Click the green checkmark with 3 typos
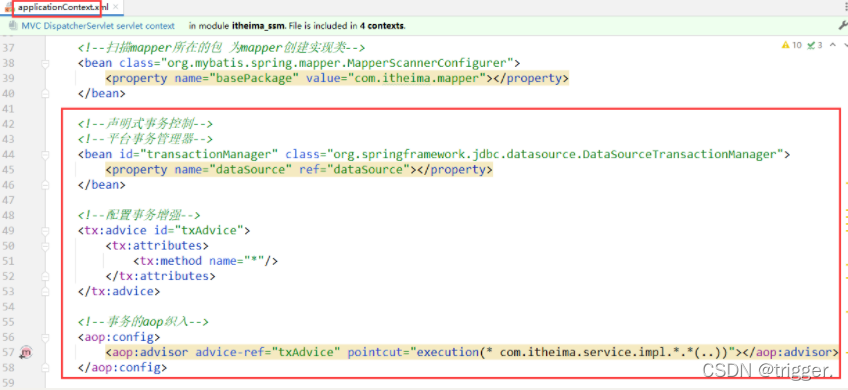Viewport: 848px width, 390px height. point(811,45)
